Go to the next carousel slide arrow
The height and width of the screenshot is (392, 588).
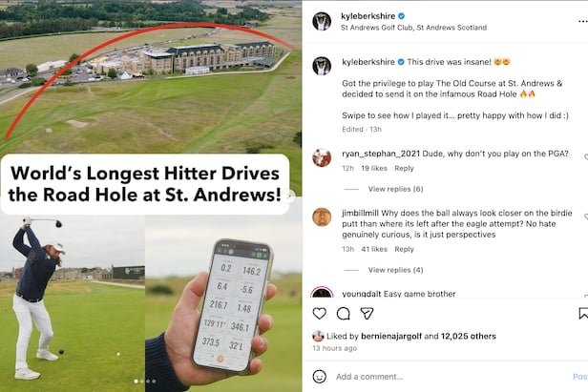289,196
